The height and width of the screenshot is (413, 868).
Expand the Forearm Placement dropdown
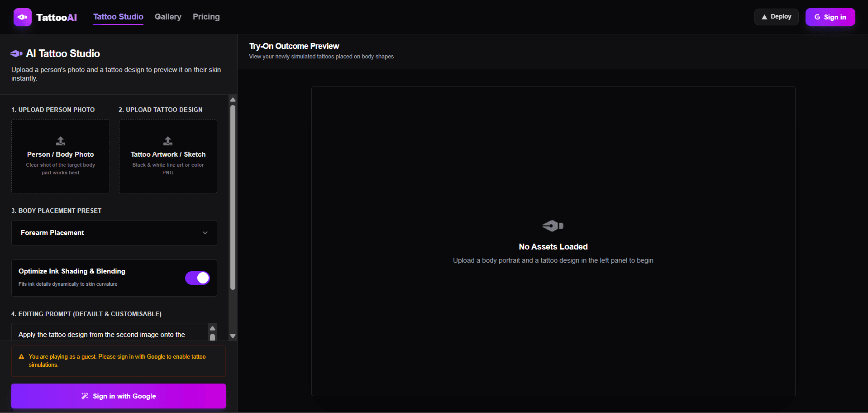114,233
